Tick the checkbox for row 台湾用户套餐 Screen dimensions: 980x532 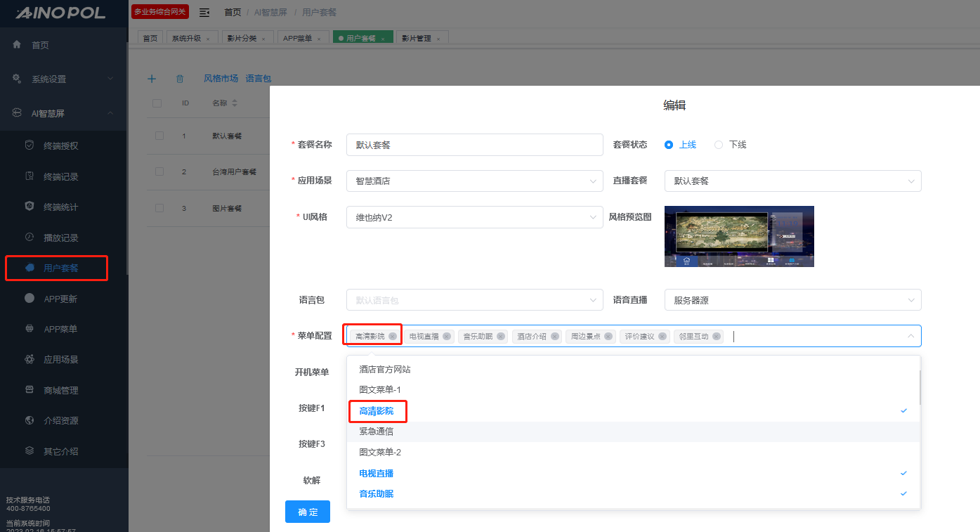click(159, 171)
